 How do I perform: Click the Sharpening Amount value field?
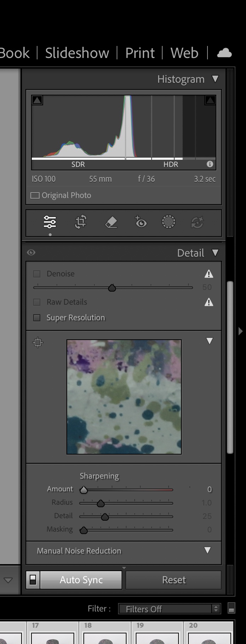click(x=209, y=490)
